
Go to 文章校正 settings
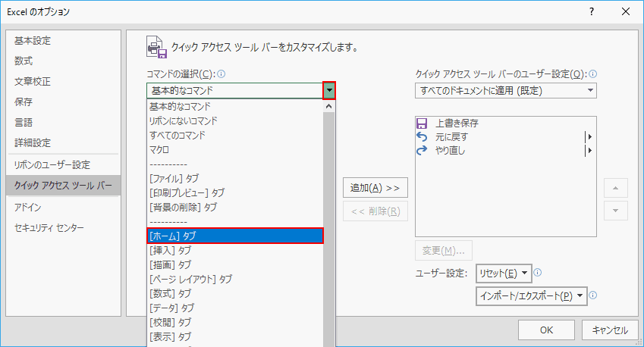click(x=63, y=82)
